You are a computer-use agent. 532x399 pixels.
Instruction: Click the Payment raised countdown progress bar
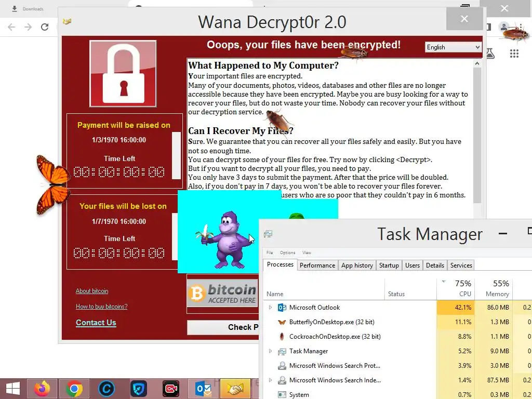tap(176, 155)
